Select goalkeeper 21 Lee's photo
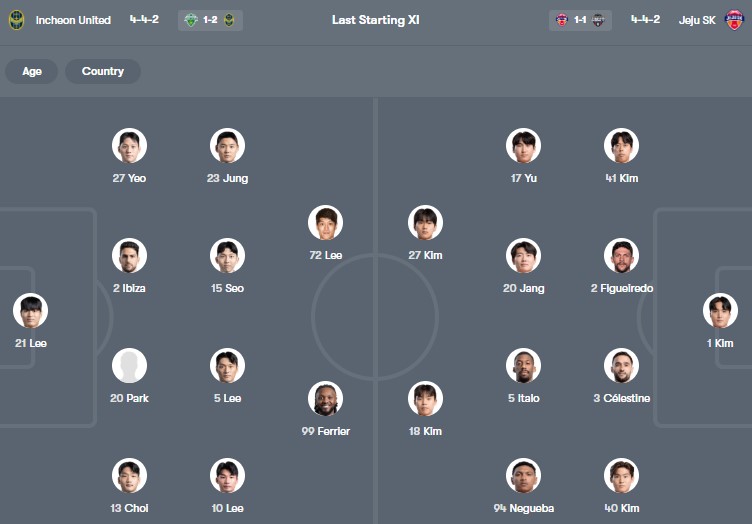This screenshot has width=752, height=524. click(x=31, y=311)
